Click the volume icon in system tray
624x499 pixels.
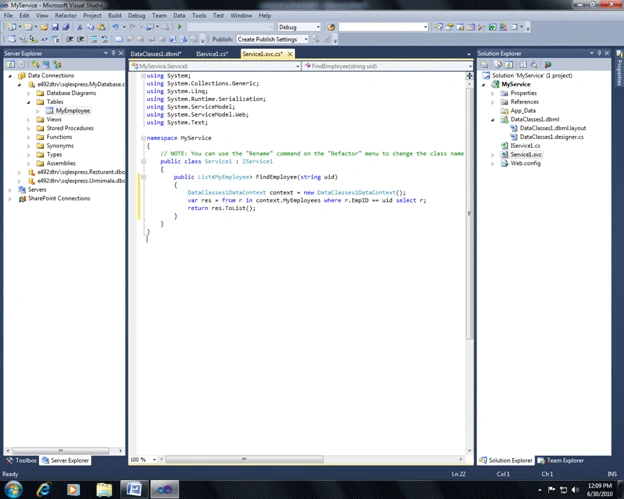click(575, 489)
